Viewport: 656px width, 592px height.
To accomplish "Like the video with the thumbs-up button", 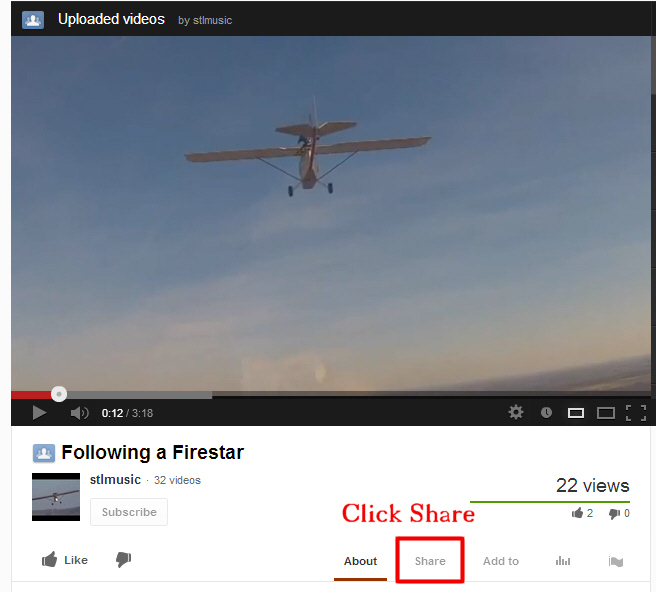I will pyautogui.click(x=65, y=560).
